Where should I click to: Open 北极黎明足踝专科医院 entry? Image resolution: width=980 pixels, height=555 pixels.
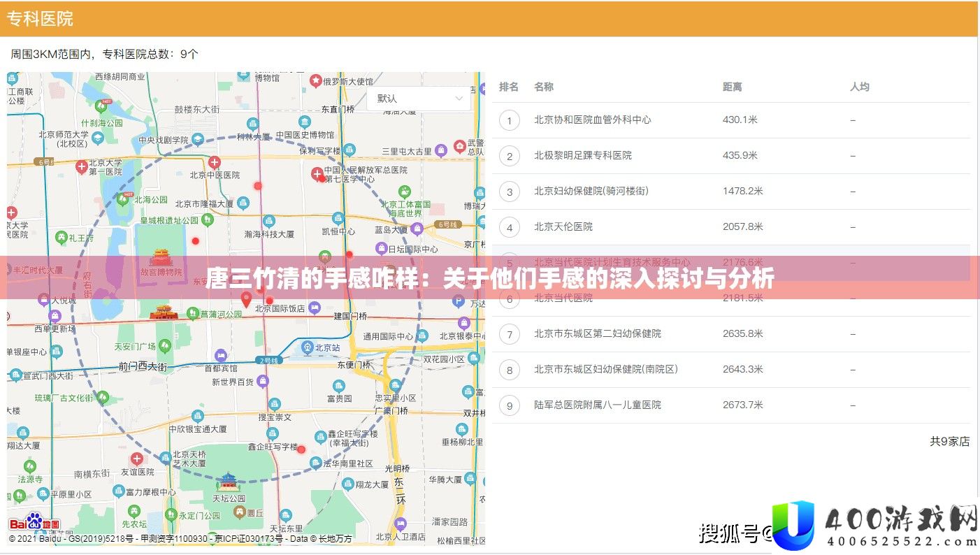(x=583, y=155)
